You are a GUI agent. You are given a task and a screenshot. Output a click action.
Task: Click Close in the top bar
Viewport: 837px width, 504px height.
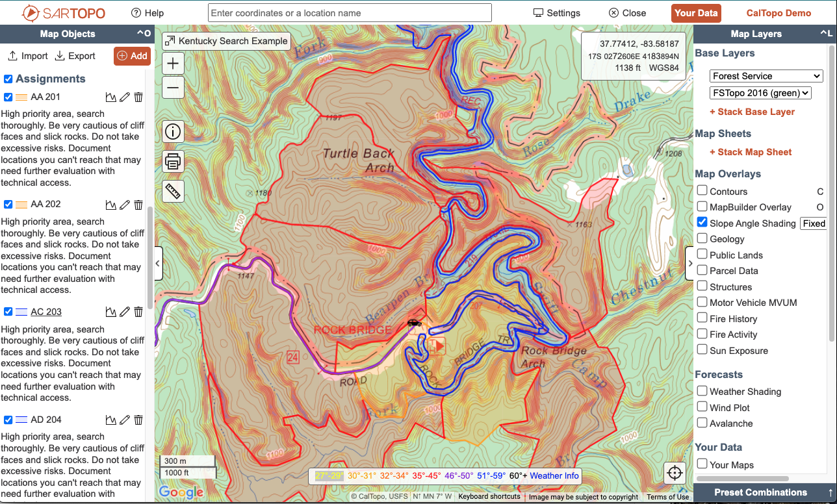[x=628, y=13]
